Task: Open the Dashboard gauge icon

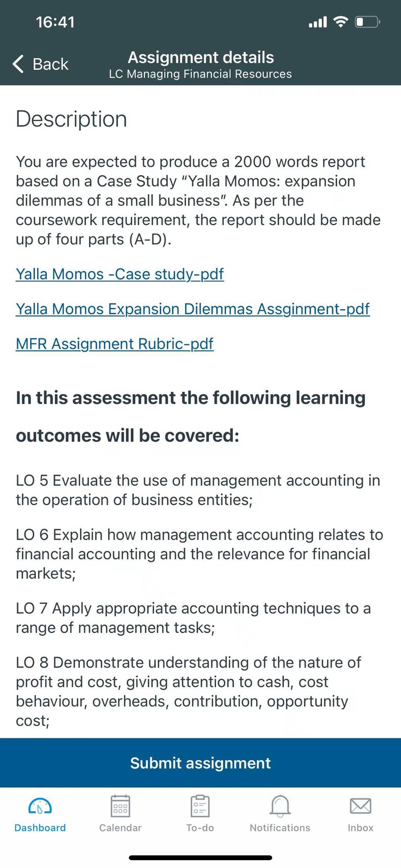Action: pos(40,806)
